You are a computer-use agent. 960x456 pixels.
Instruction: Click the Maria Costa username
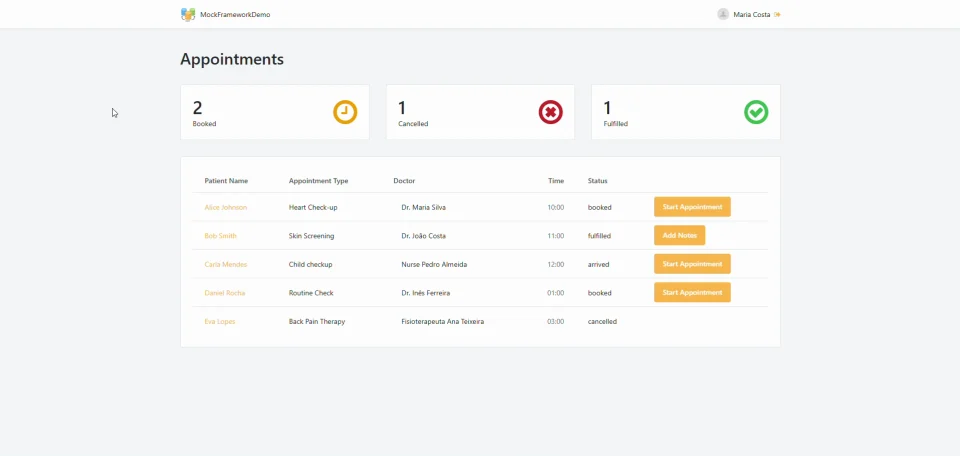click(751, 15)
